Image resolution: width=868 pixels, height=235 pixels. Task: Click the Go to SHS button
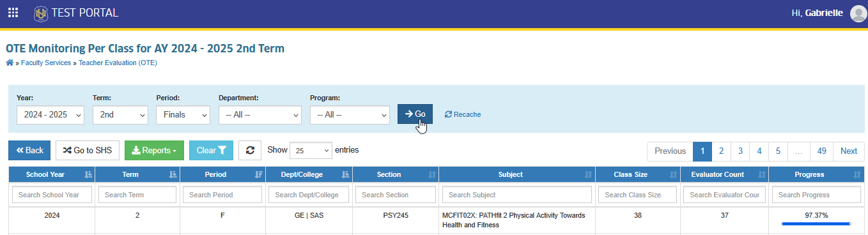[x=88, y=151]
